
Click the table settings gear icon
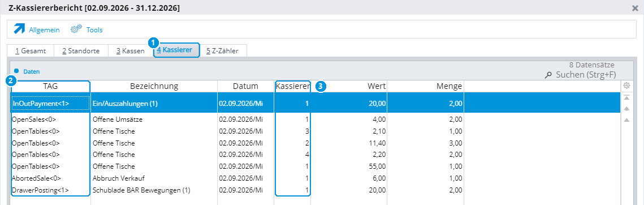pyautogui.click(x=626, y=86)
